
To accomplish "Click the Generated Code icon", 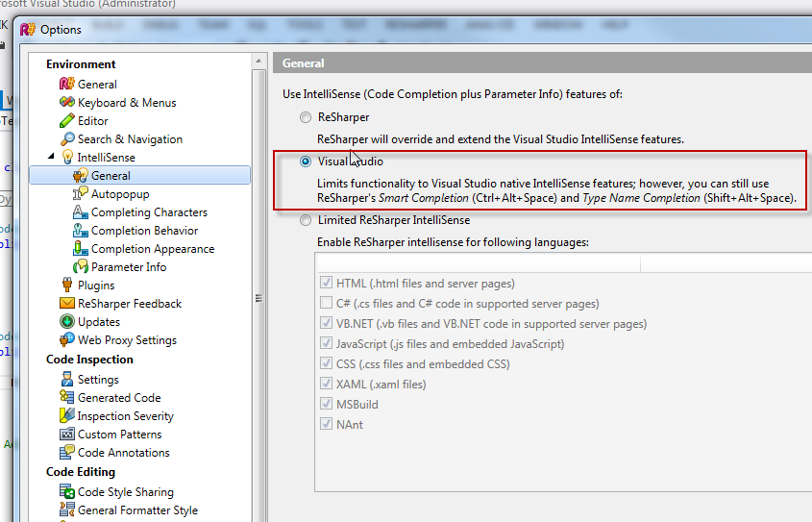I will point(67,397).
